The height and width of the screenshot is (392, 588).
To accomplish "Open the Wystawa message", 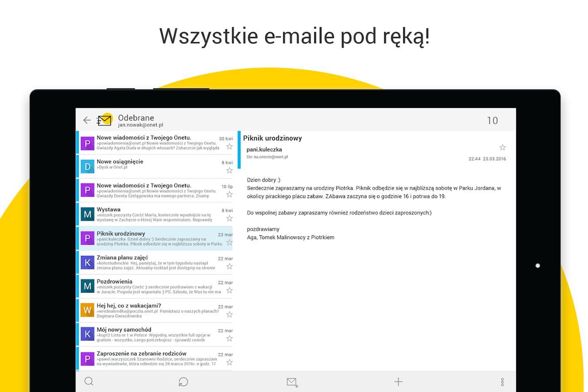I will coord(154,214).
